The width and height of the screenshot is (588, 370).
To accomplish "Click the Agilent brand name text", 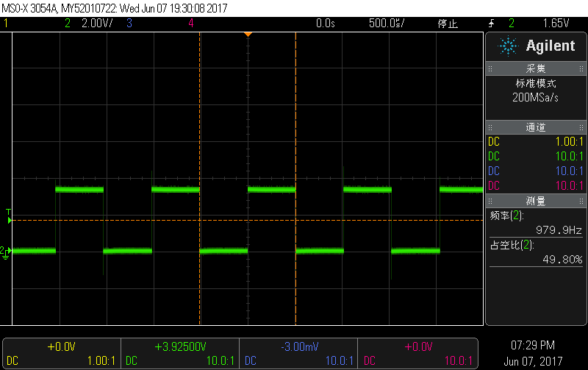I will pos(550,46).
